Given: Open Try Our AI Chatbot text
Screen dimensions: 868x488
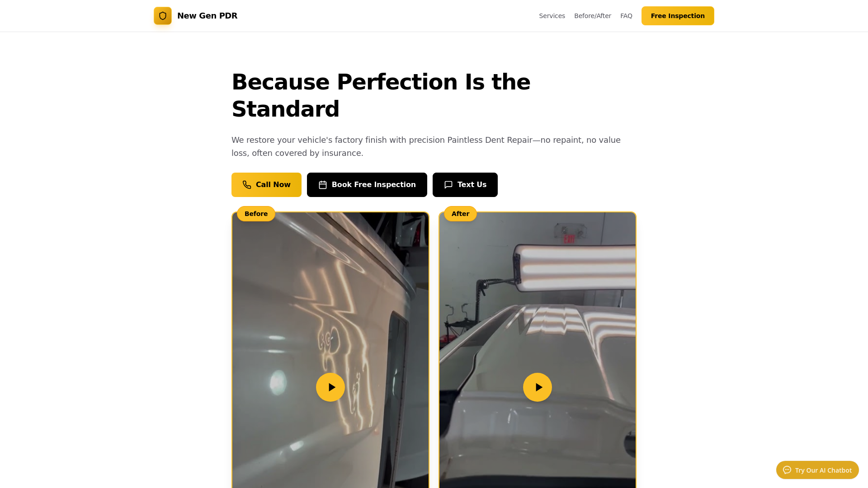Looking at the screenshot, I should click(x=823, y=470).
